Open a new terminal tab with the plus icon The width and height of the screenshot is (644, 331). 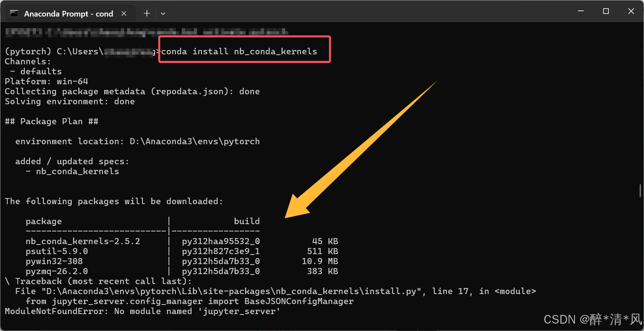[146, 13]
